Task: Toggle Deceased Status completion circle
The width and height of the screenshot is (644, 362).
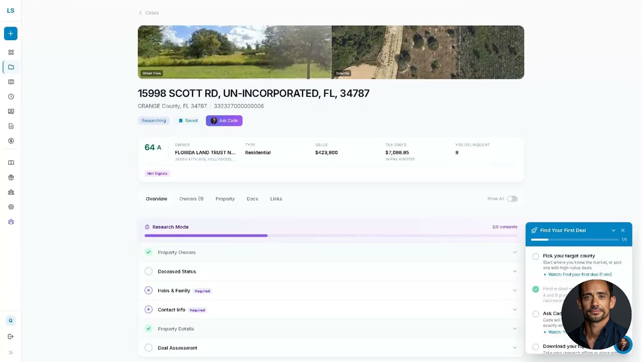Action: pos(148,271)
